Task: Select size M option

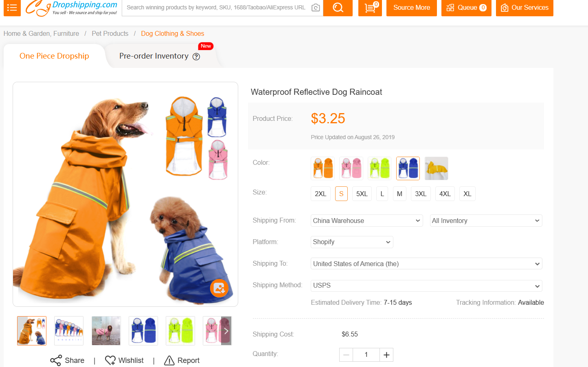Action: click(399, 194)
